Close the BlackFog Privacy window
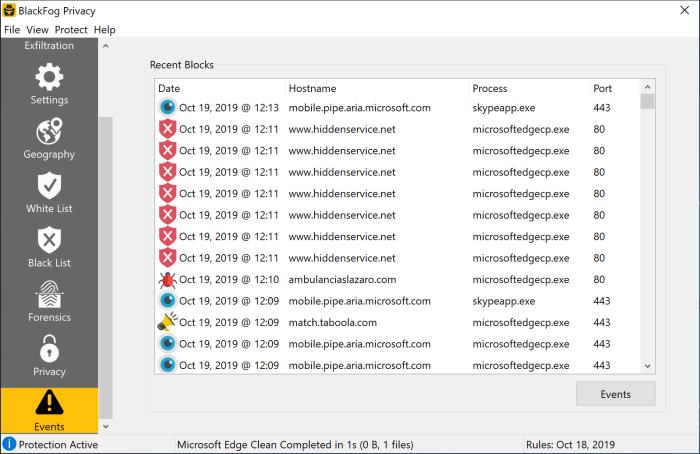This screenshot has width=700, height=454. pyautogui.click(x=684, y=10)
